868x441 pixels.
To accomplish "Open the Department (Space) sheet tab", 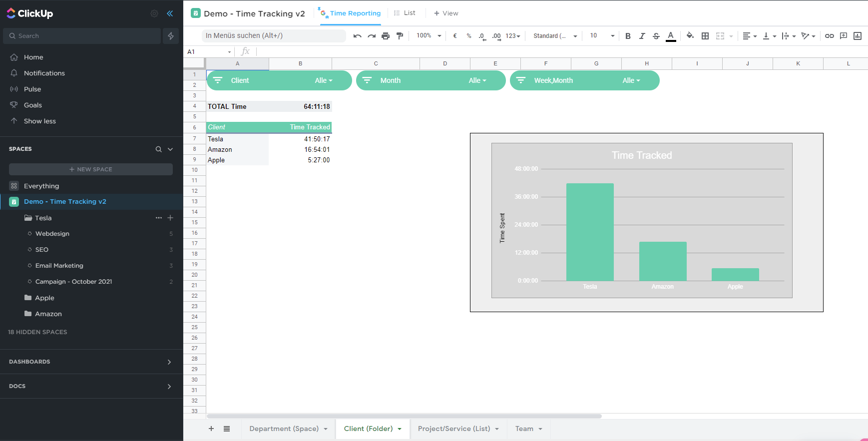I will coord(288,429).
